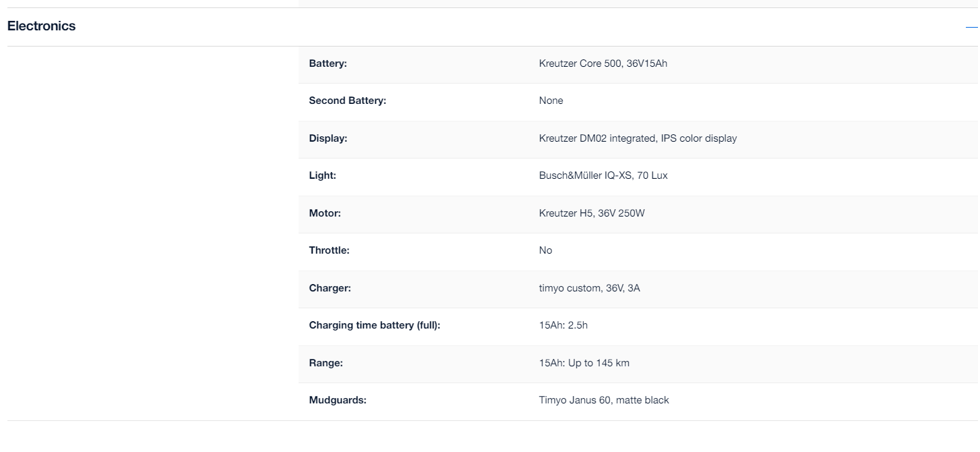The width and height of the screenshot is (980, 452).
Task: Click Timyo Janus 60, matte black text
Action: [604, 400]
